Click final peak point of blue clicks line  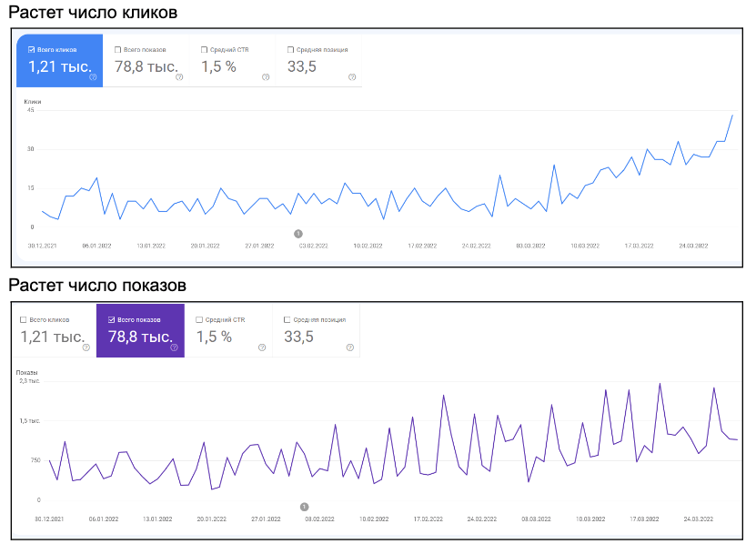coord(732,116)
